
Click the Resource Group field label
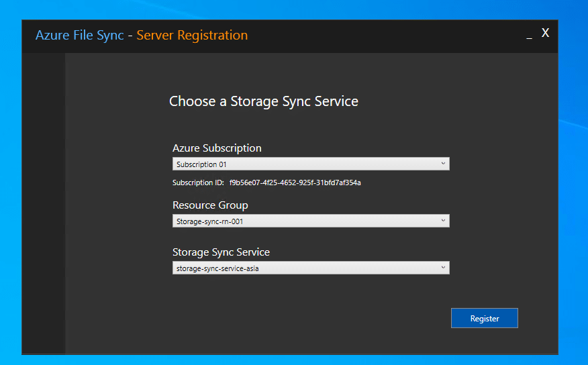point(210,205)
